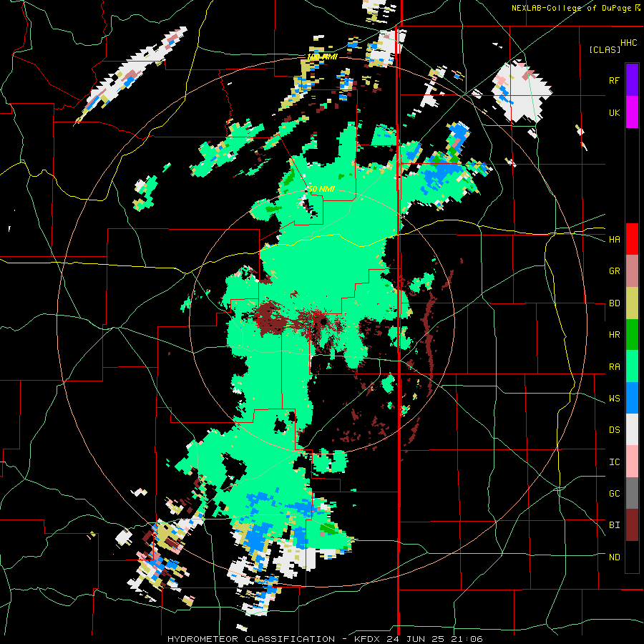Click the 100 NMI range ring label
The height and width of the screenshot is (644, 644).
click(x=322, y=57)
